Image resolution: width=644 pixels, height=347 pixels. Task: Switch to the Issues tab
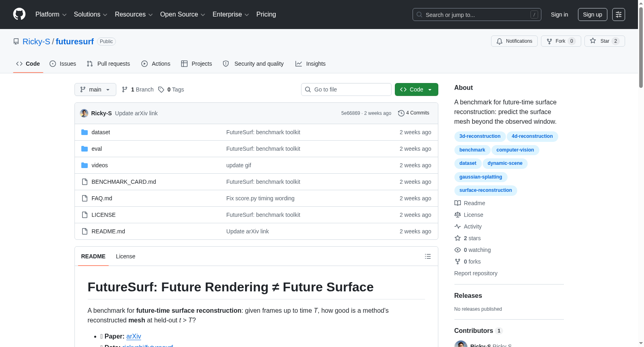(63, 64)
